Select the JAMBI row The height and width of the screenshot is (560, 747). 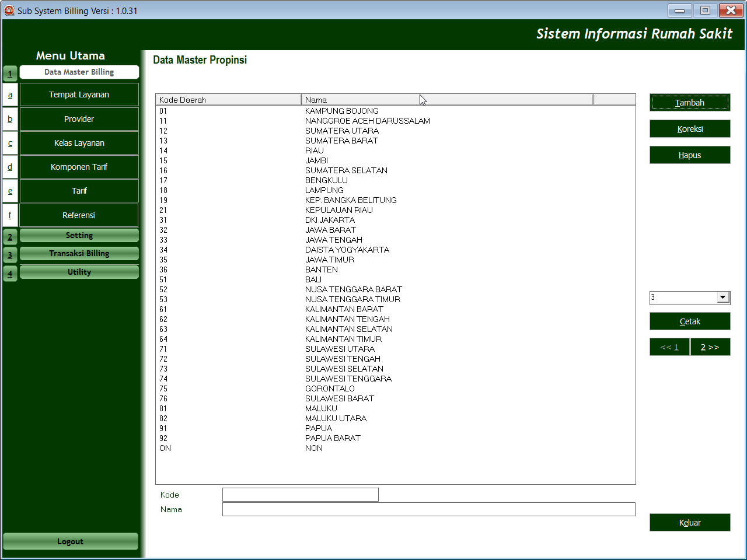click(395, 160)
